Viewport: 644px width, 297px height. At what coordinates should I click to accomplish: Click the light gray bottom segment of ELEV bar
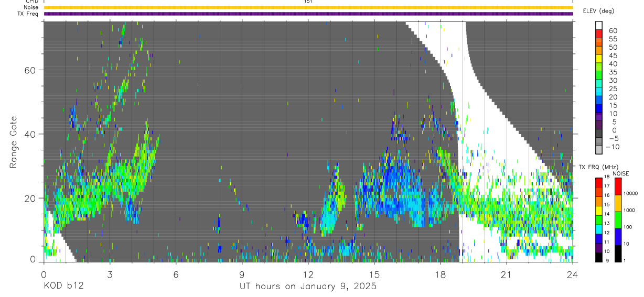599,151
